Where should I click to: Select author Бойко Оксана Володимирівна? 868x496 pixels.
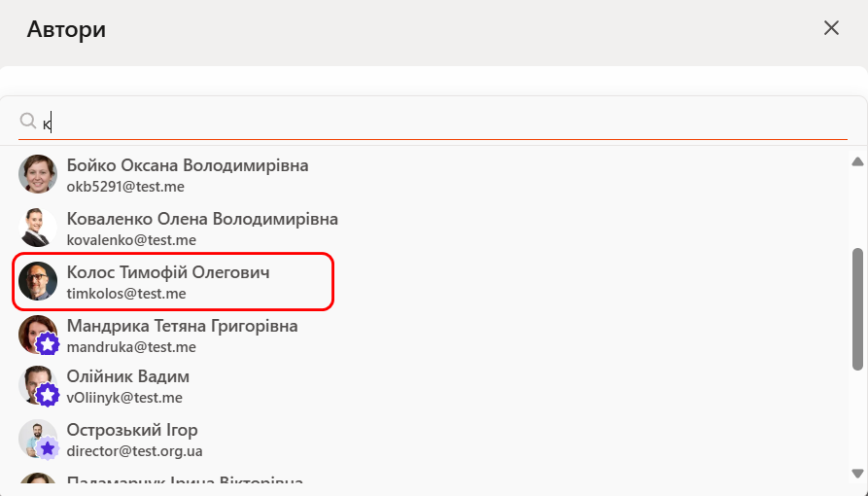coord(188,166)
